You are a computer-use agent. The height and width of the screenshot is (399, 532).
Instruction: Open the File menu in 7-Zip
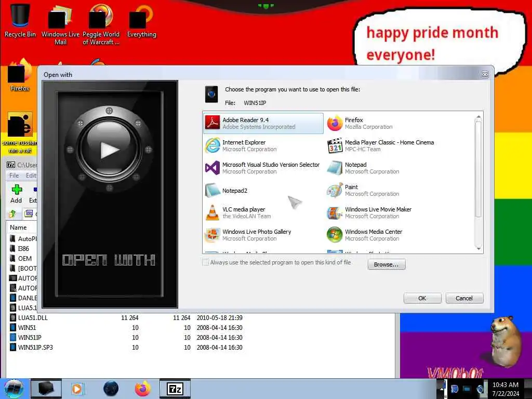click(x=14, y=176)
